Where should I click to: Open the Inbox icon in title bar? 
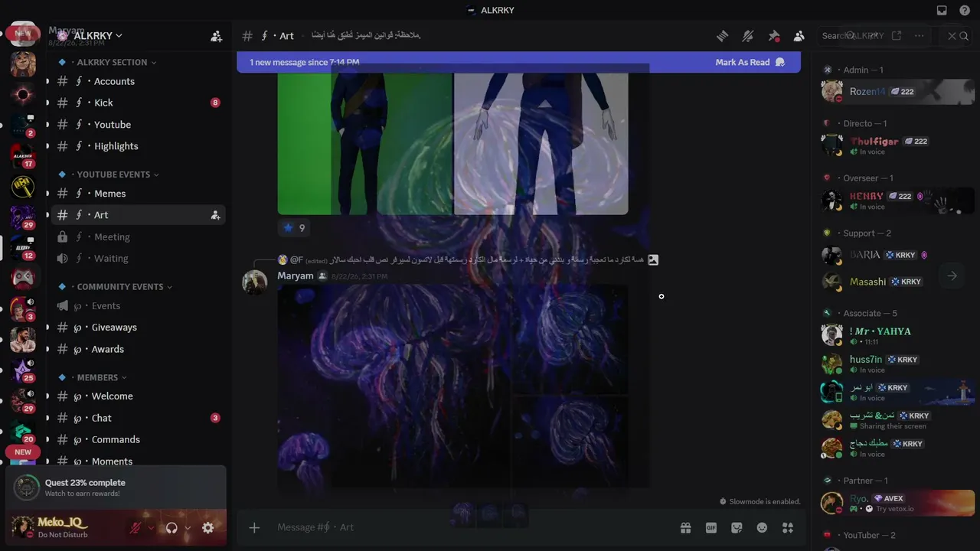942,11
